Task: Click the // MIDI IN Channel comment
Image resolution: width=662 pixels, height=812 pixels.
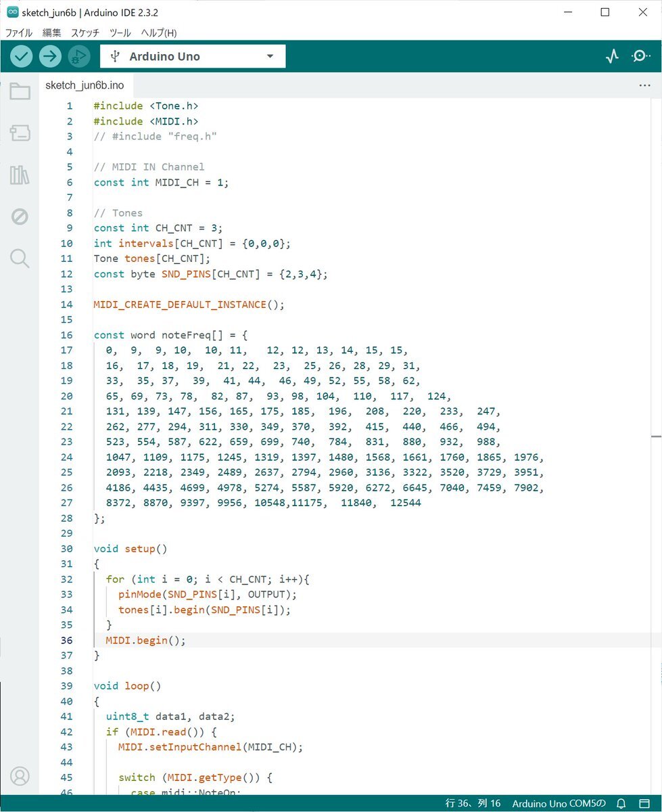Action: pyautogui.click(x=149, y=166)
